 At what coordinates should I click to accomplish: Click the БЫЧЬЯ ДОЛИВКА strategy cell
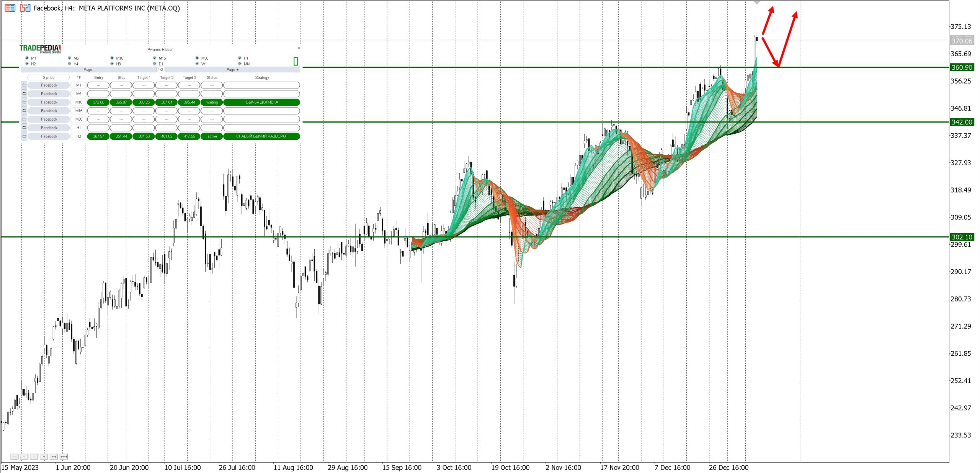(262, 102)
